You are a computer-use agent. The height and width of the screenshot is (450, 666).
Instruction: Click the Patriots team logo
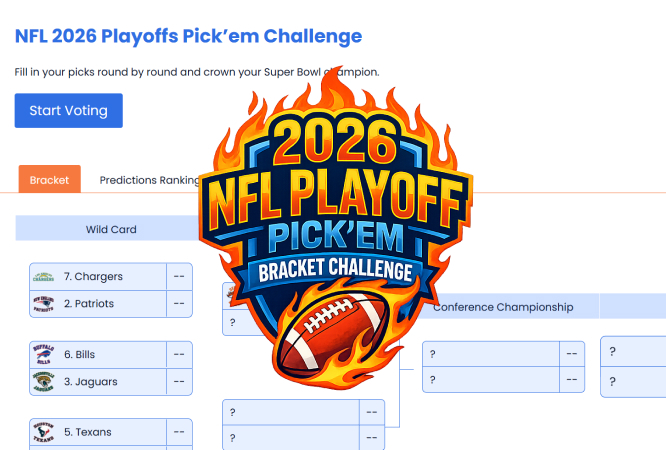click(x=44, y=303)
